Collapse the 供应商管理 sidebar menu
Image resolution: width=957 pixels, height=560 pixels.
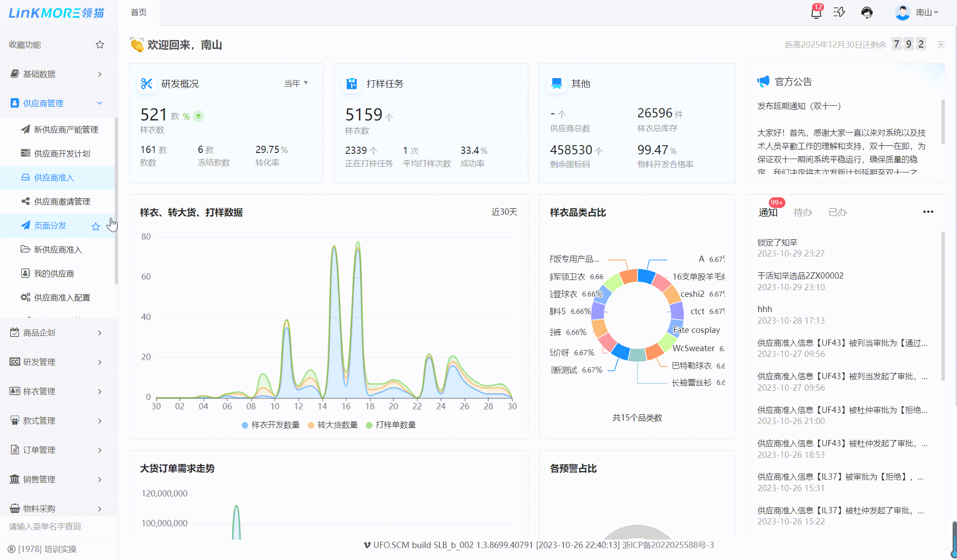pyautogui.click(x=56, y=103)
